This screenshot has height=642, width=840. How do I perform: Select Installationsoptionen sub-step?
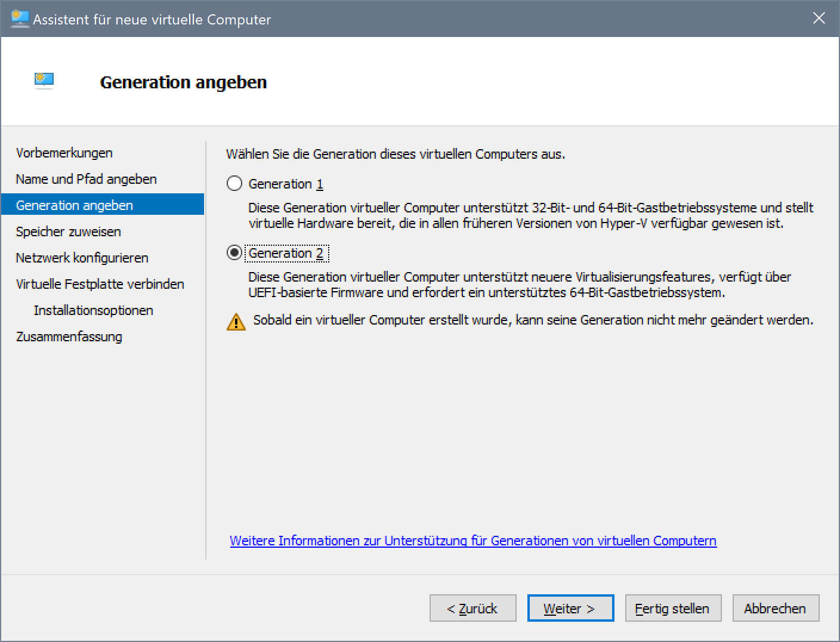point(93,310)
